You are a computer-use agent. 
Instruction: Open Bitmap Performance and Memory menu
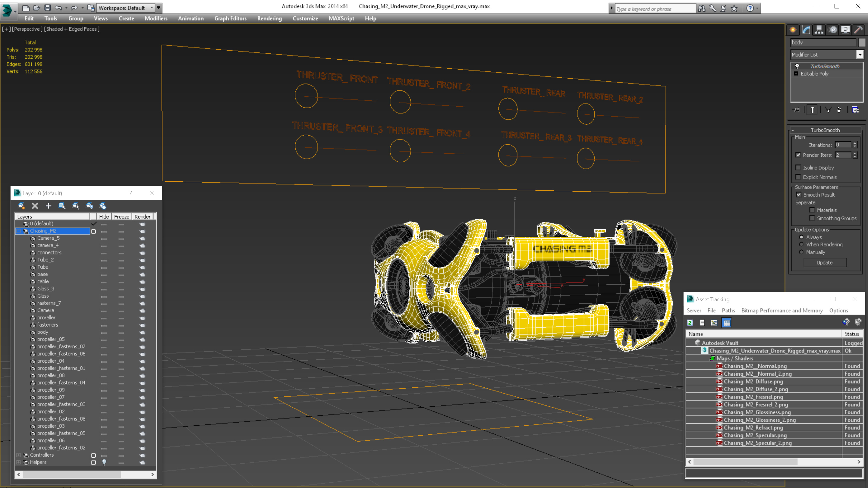point(782,311)
